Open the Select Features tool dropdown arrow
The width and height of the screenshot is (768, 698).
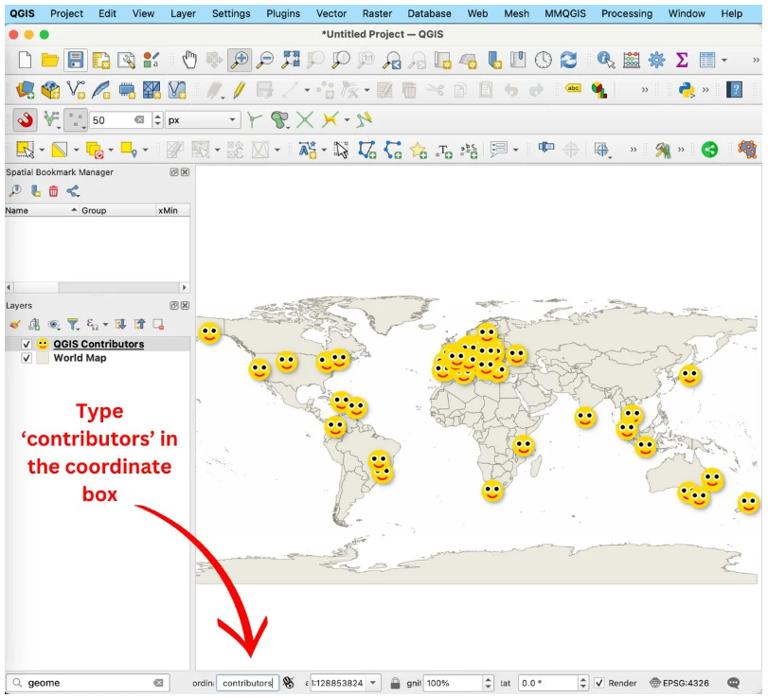point(41,149)
